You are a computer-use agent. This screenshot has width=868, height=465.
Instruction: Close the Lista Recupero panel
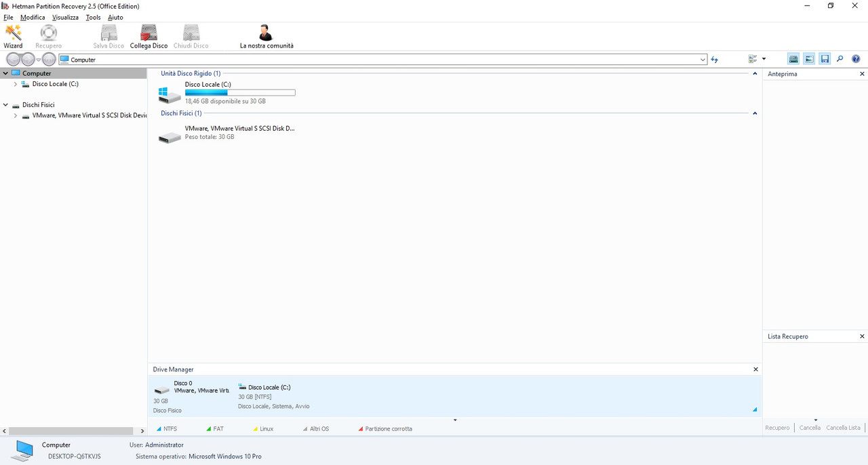863,336
